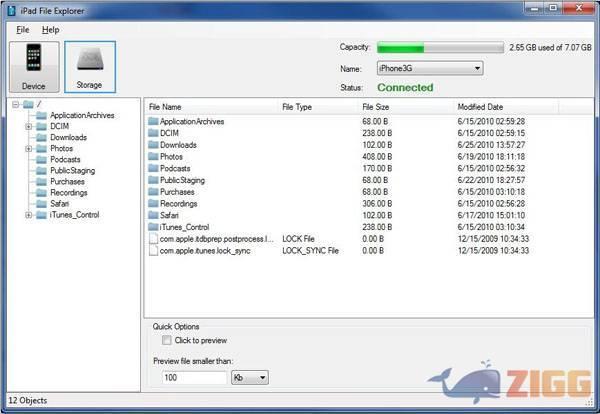Expand the iTunes_Control tree node
The width and height of the screenshot is (600, 414).
pos(28,214)
